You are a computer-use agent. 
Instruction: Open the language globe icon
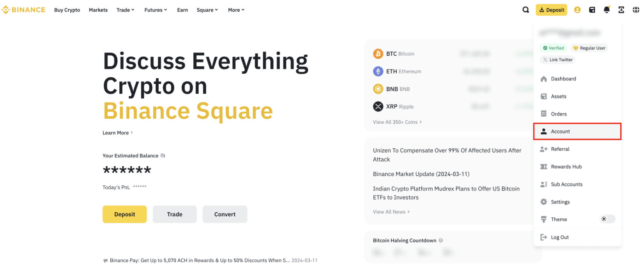click(636, 10)
